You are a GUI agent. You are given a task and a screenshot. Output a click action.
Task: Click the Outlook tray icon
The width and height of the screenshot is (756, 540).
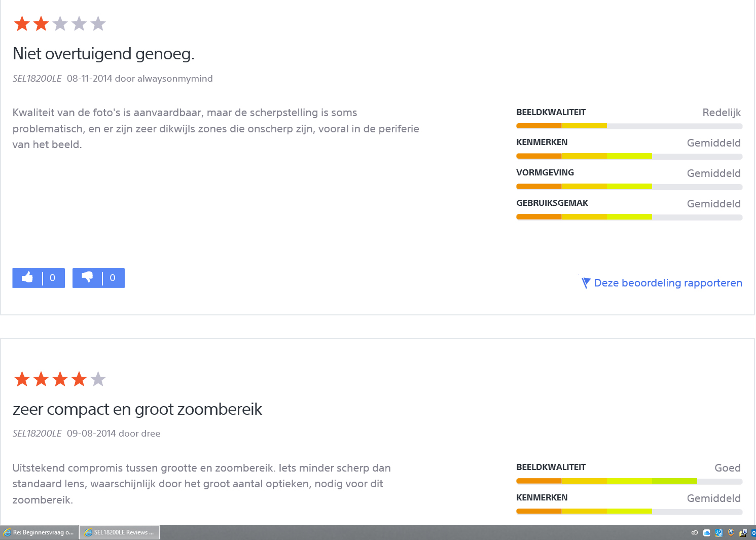point(753,533)
